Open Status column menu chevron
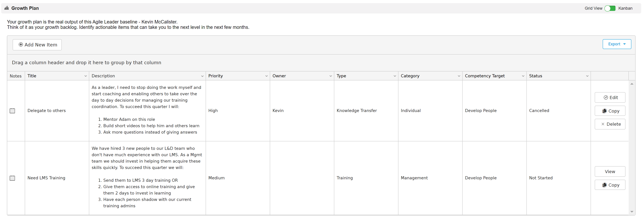This screenshot has height=218, width=644. 587,76
